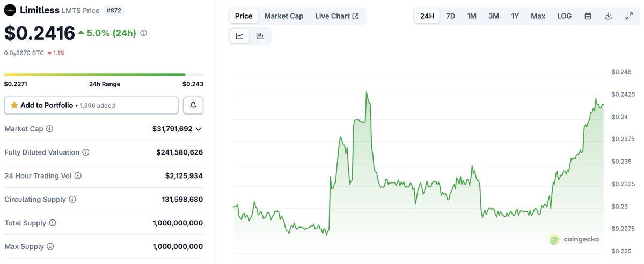The width and height of the screenshot is (644, 264).
Task: Click the download chart data icon
Action: click(x=609, y=16)
